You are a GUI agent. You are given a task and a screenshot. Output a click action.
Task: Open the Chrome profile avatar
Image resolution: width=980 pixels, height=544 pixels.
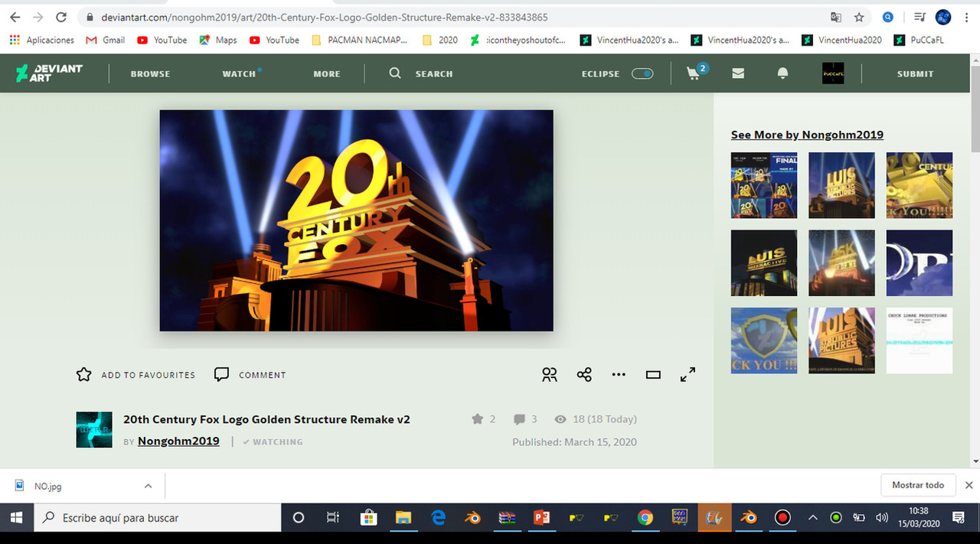click(943, 17)
